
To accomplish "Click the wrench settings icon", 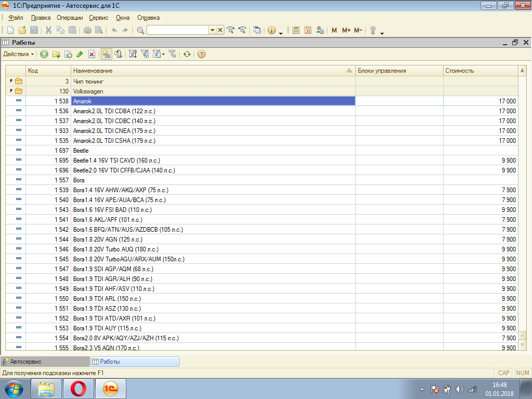I will (x=373, y=30).
